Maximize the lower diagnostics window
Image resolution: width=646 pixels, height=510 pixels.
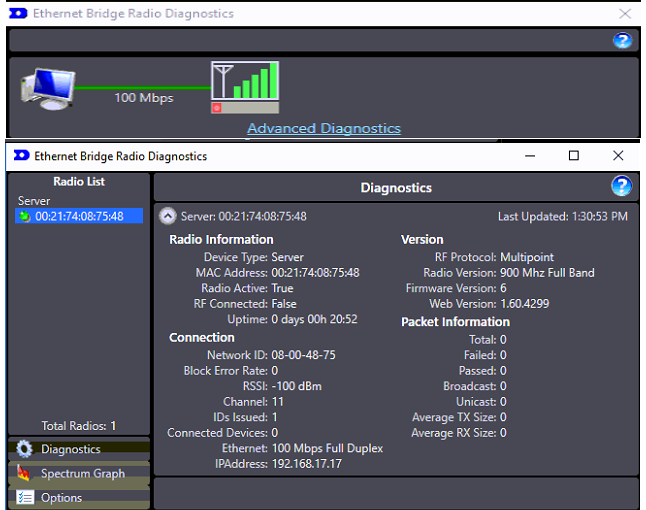(574, 156)
